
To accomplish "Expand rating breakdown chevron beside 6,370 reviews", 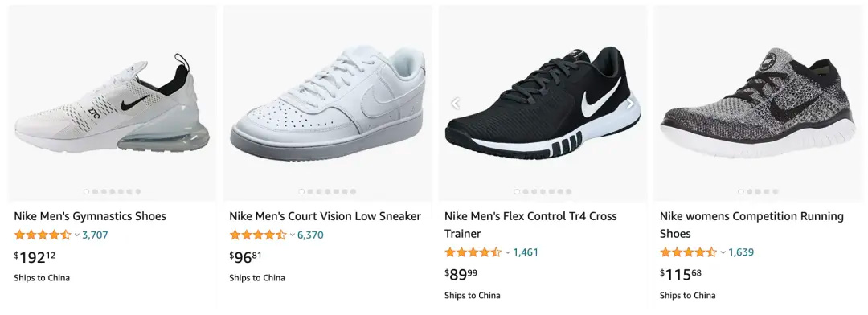I will (x=293, y=235).
